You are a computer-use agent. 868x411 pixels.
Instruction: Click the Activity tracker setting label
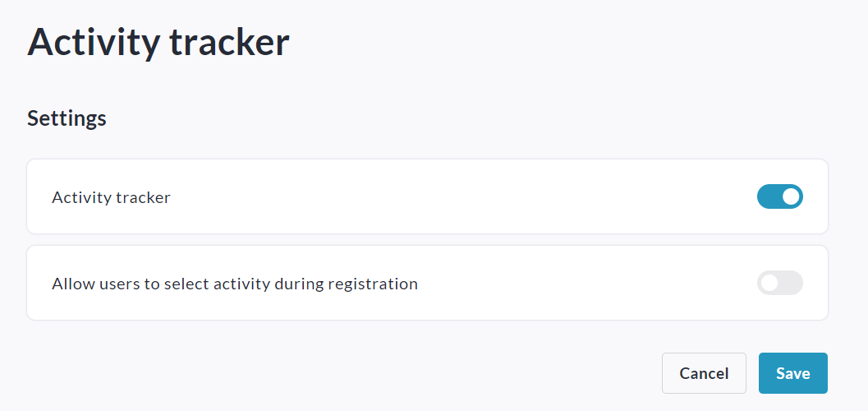click(x=111, y=197)
